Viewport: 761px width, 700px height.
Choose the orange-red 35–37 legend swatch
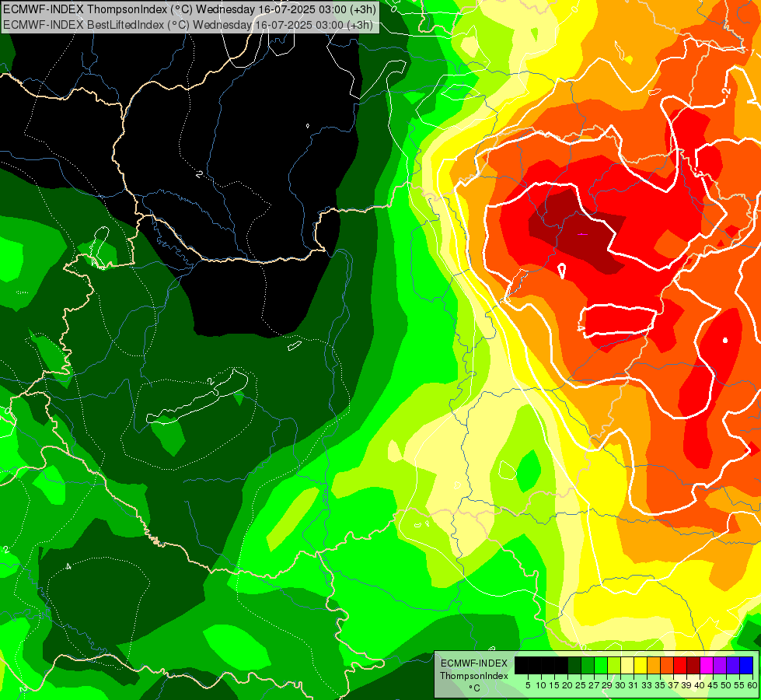pos(667,665)
